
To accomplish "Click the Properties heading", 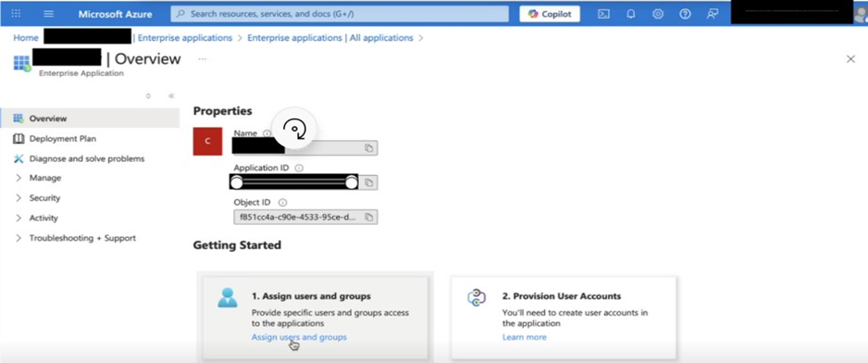I will point(222,111).
